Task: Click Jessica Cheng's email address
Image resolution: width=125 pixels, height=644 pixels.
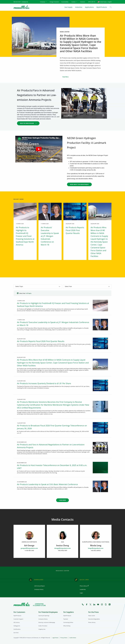Action: [x=62, y=548]
